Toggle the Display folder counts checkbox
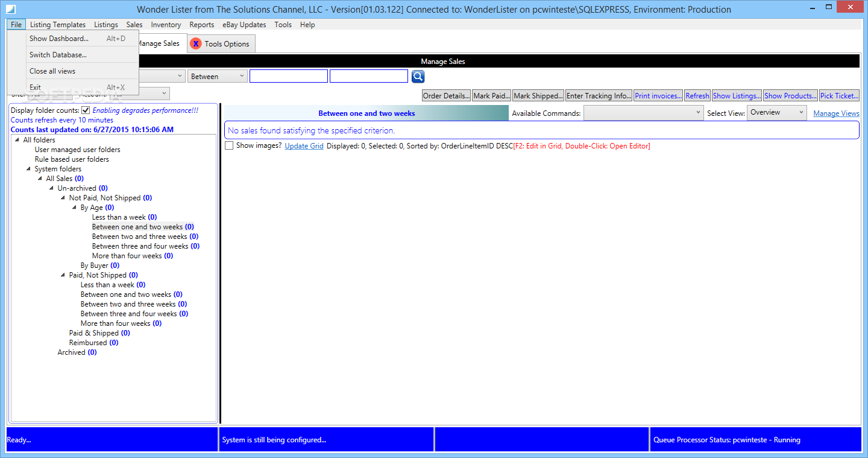The image size is (868, 458). coord(86,110)
